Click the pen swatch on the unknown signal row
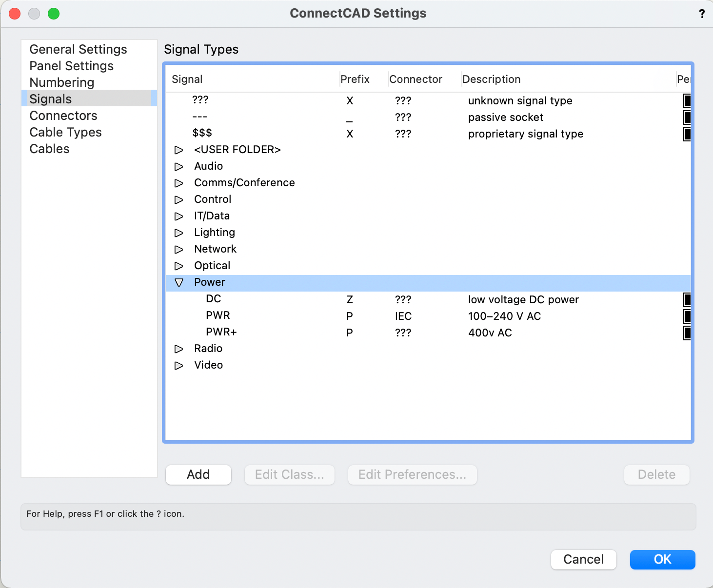The height and width of the screenshot is (588, 713). pyautogui.click(x=687, y=101)
